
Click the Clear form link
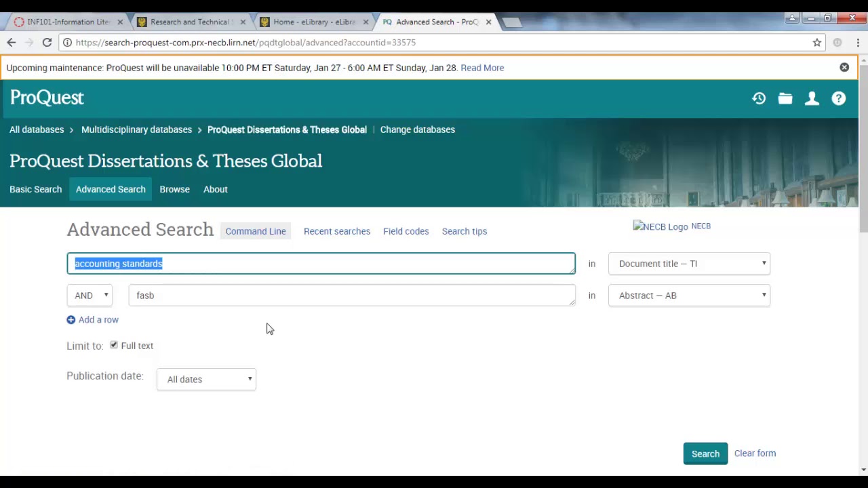(x=755, y=453)
